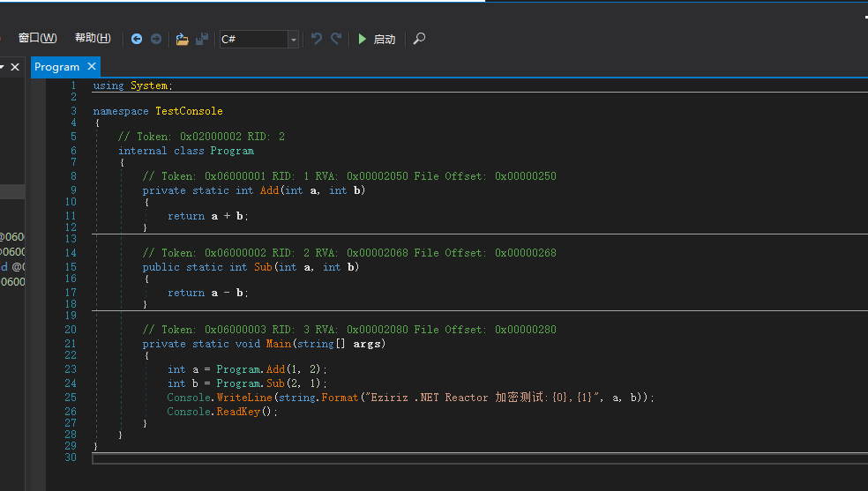Image resolution: width=868 pixels, height=491 pixels.
Task: Click the navigate back arrow
Action: (137, 39)
